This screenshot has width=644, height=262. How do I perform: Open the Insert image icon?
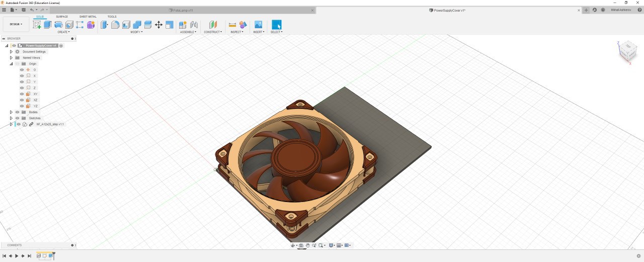pyautogui.click(x=258, y=25)
